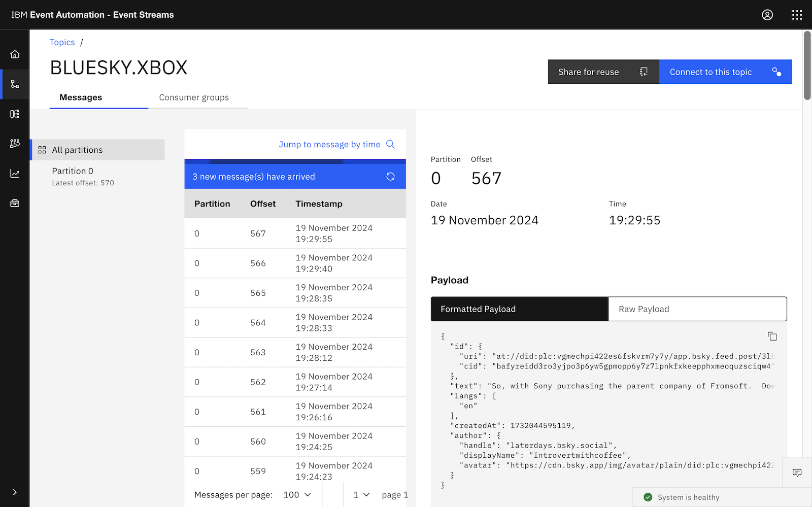Open the Home icon in sidebar
812x507 pixels.
pos(15,54)
